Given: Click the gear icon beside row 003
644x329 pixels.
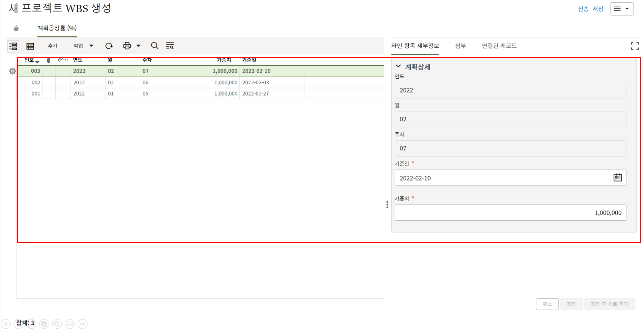Looking at the screenshot, I should [12, 71].
